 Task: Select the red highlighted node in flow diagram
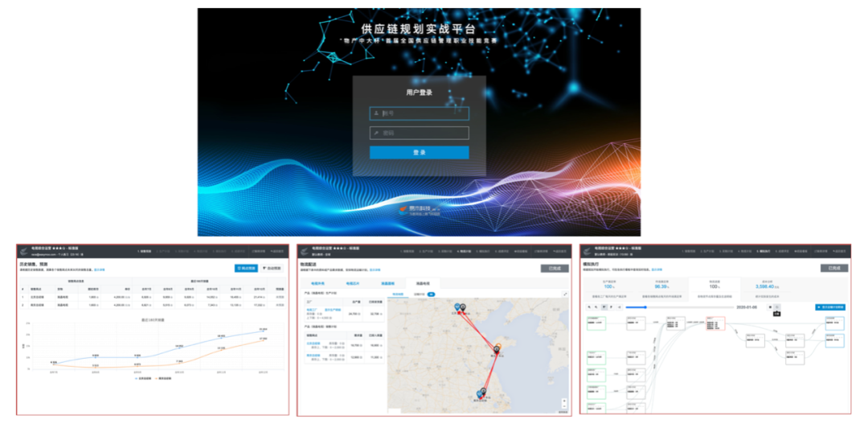(715, 323)
